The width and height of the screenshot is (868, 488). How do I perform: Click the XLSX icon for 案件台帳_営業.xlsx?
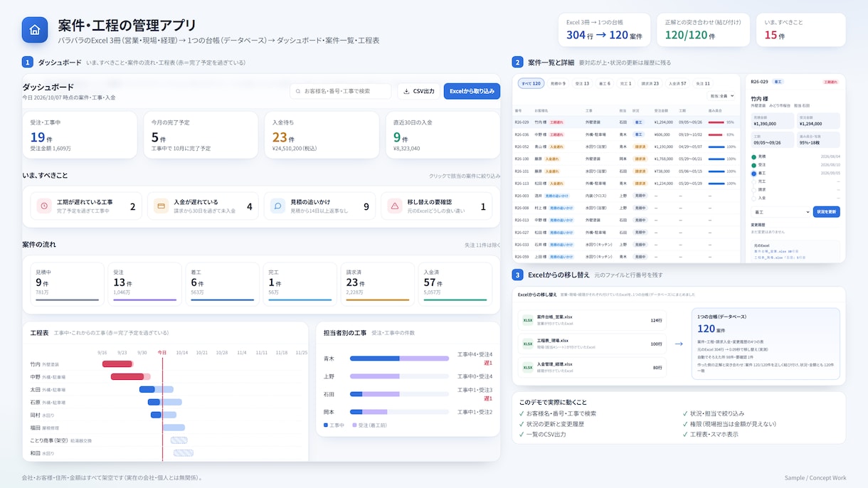coord(528,320)
